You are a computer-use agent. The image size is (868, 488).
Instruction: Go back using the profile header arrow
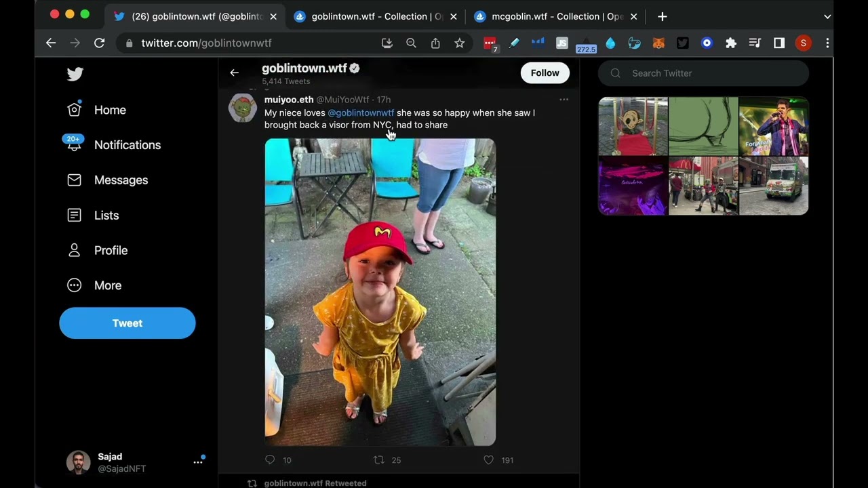pyautogui.click(x=234, y=73)
